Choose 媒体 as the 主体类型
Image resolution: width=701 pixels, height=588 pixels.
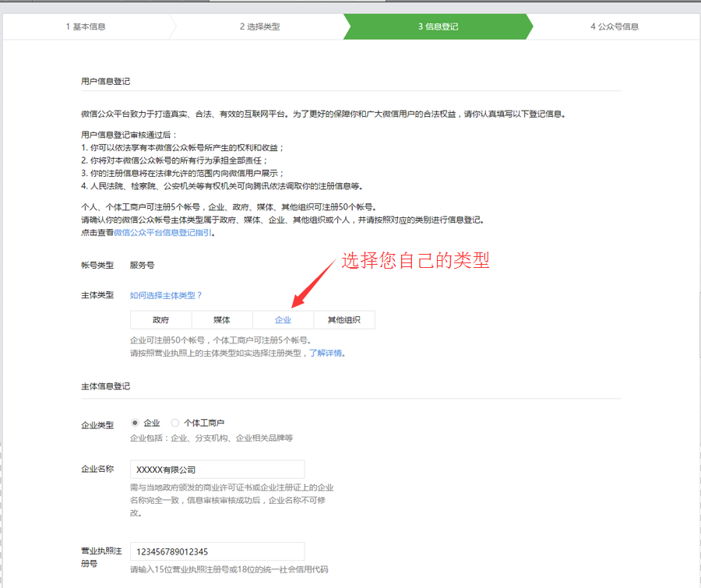[x=222, y=320]
